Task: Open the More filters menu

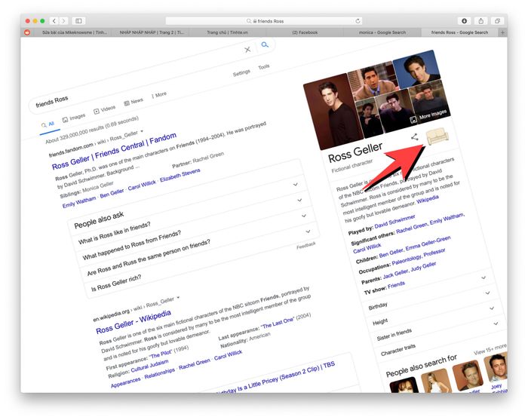Action: point(159,95)
